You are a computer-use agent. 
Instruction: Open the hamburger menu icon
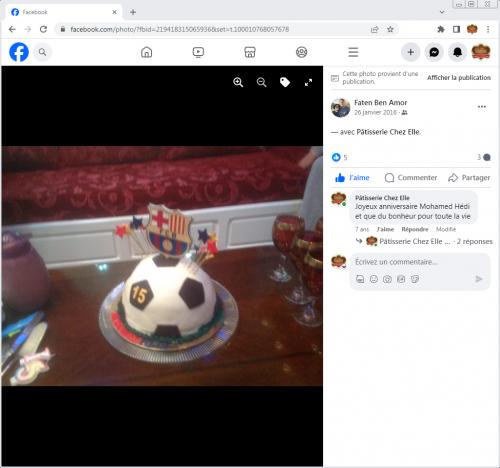tap(353, 52)
